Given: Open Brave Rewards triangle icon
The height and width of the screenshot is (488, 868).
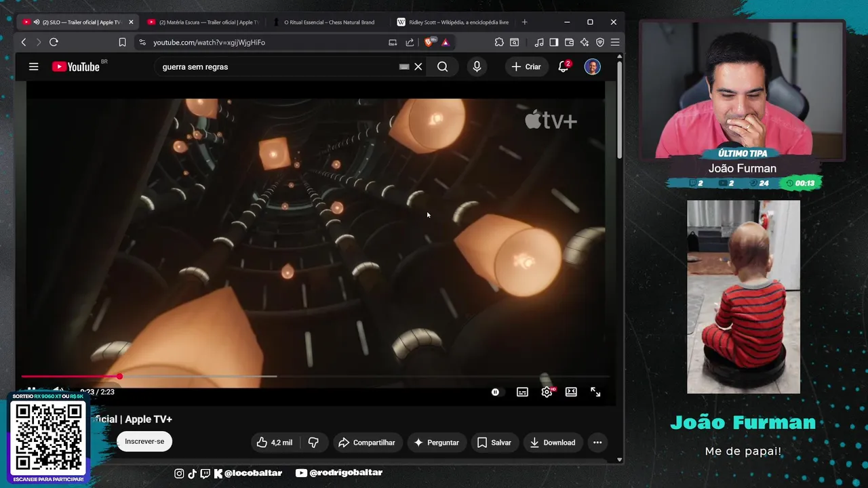Looking at the screenshot, I should (x=445, y=42).
